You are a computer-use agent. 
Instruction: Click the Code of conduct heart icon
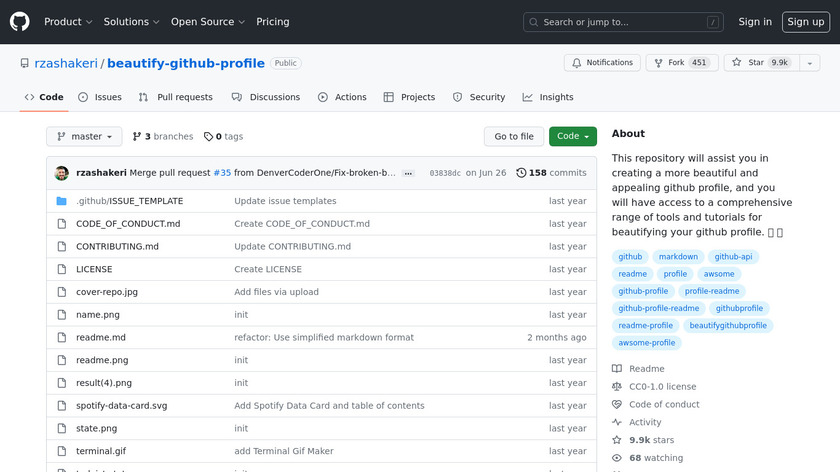click(x=617, y=404)
